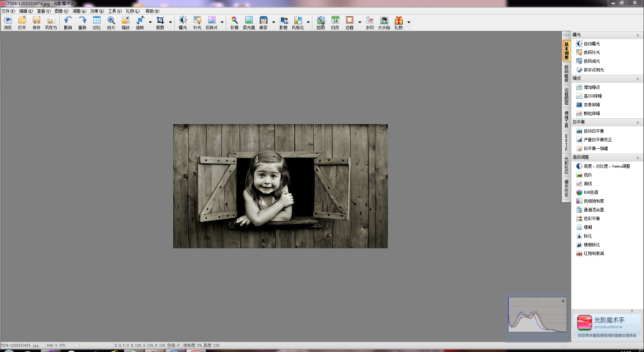Open the 调整 menu
Screen dimensions: 644x352
pos(79,11)
